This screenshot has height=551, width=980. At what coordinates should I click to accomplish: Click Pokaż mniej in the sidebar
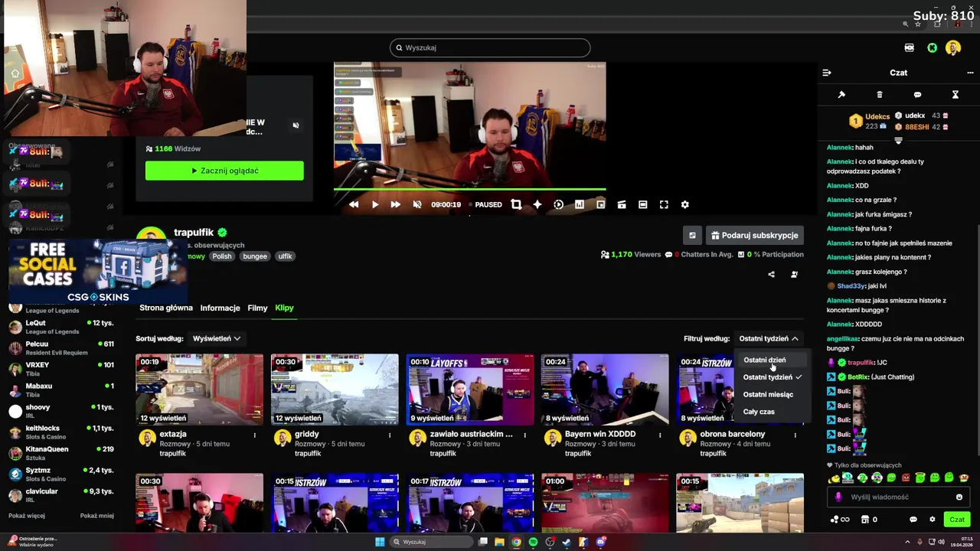click(97, 516)
